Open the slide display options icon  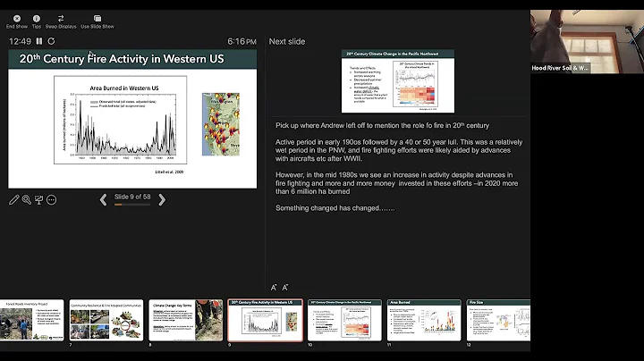(39, 200)
